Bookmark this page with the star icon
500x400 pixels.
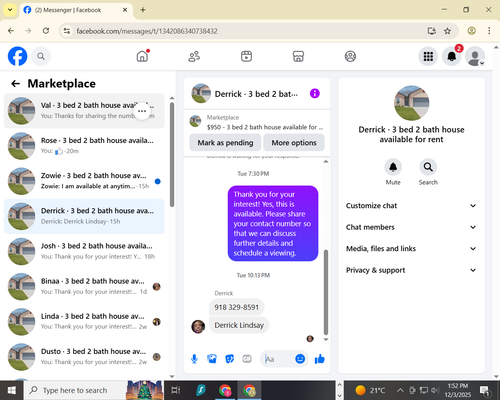pos(447,31)
